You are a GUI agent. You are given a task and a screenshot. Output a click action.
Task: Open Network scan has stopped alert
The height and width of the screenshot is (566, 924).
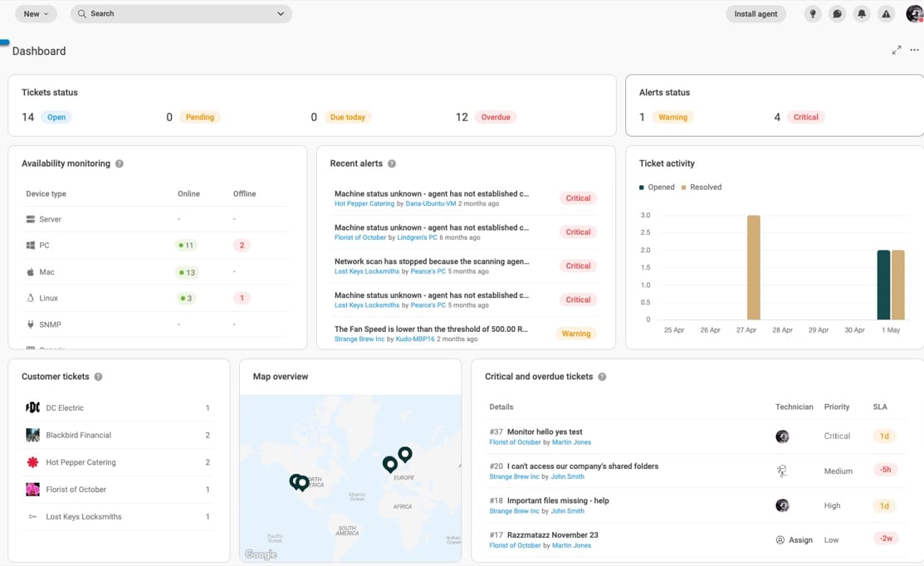[432, 261]
